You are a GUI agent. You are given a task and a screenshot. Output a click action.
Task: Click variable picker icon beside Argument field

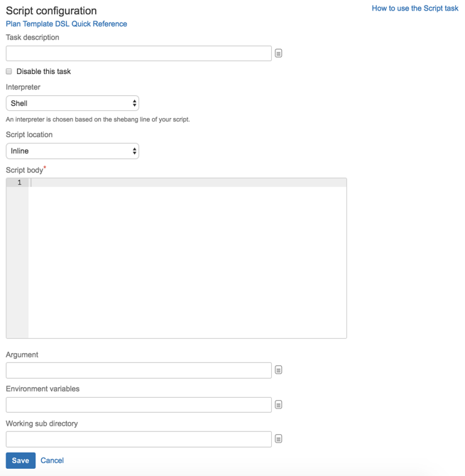[x=278, y=369]
